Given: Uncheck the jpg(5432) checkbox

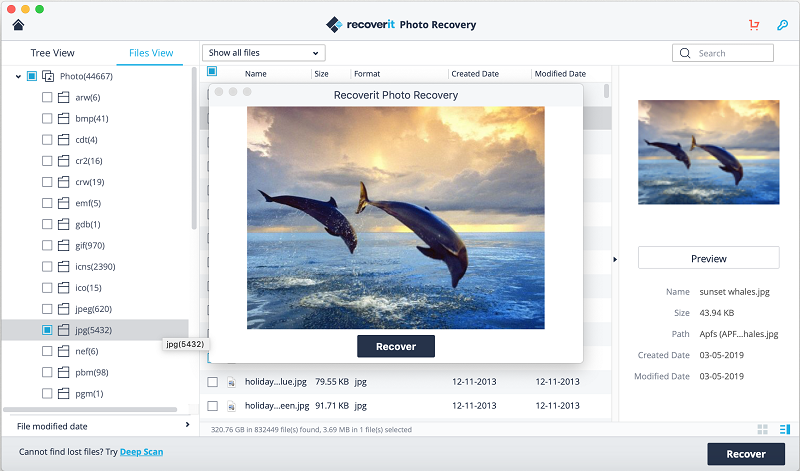Looking at the screenshot, I should (47, 330).
